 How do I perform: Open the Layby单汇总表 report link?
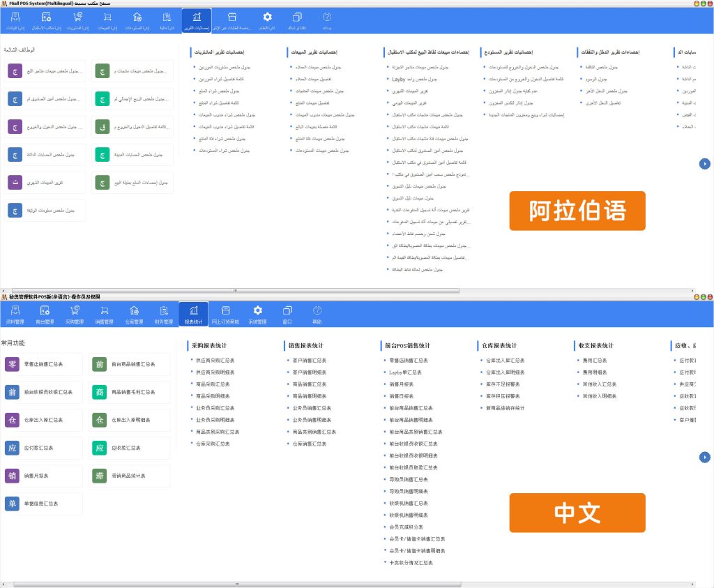[x=405, y=372]
